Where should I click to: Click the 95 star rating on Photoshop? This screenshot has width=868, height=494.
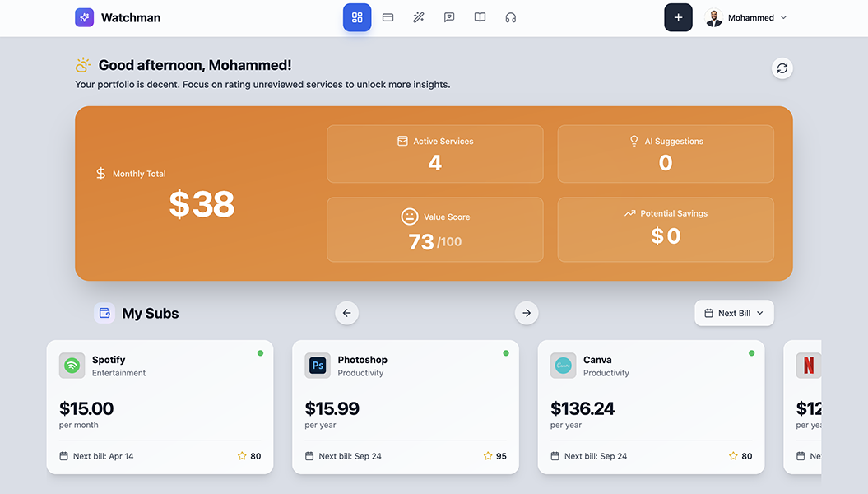(x=494, y=455)
